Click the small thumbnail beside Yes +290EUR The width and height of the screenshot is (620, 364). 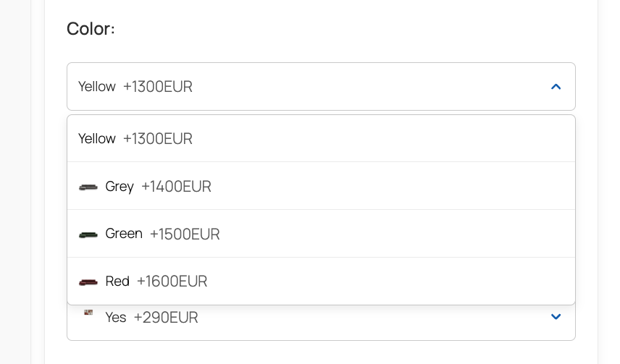point(88,313)
